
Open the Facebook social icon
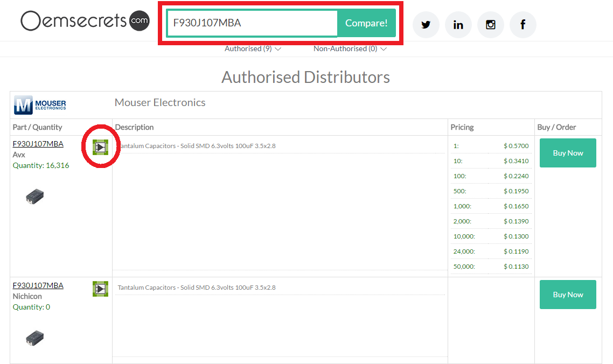pos(523,25)
